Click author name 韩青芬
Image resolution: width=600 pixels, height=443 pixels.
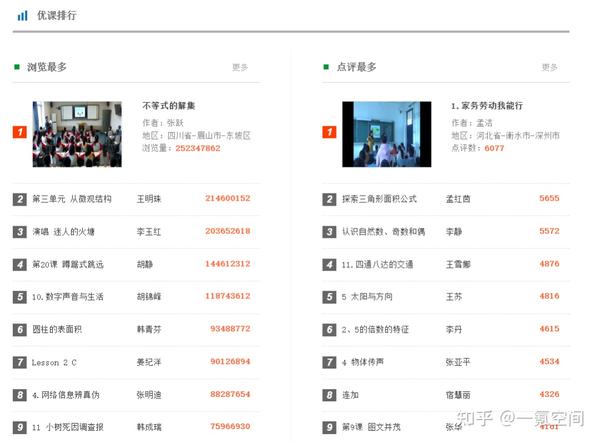coord(149,329)
